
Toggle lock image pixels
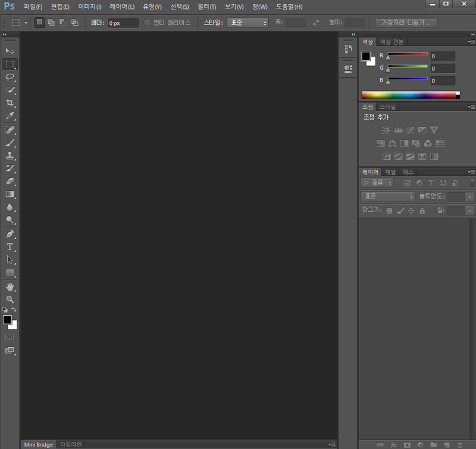400,211
